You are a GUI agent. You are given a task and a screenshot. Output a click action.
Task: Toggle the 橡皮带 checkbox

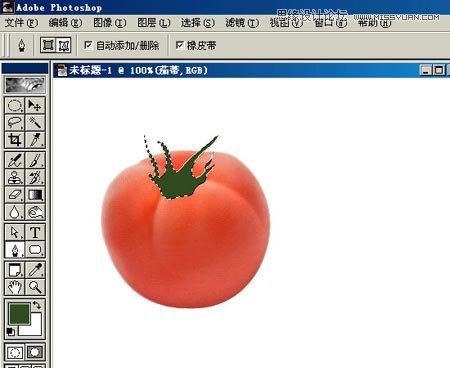click(180, 45)
